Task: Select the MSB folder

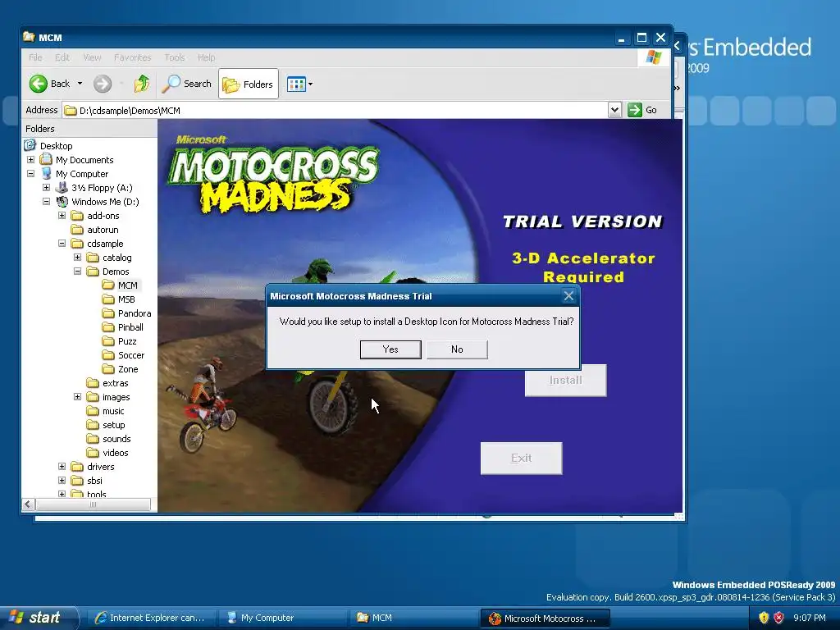Action: click(126, 299)
